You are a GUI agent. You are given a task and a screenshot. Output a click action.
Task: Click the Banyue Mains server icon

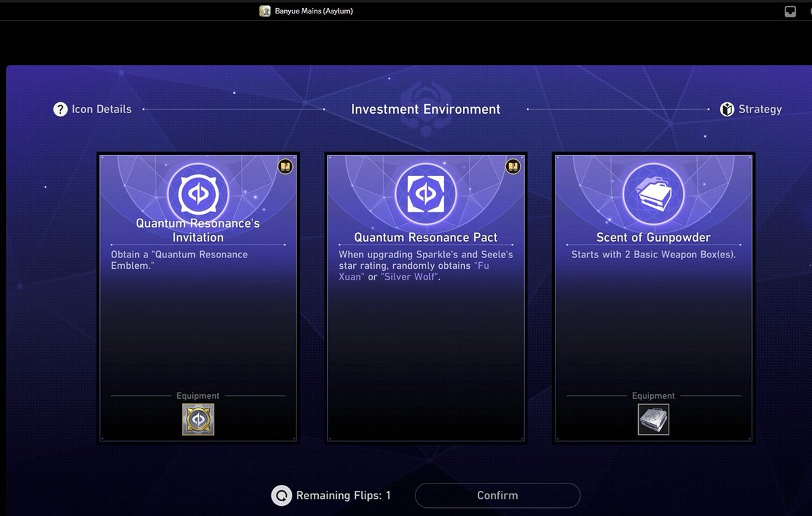tap(265, 11)
